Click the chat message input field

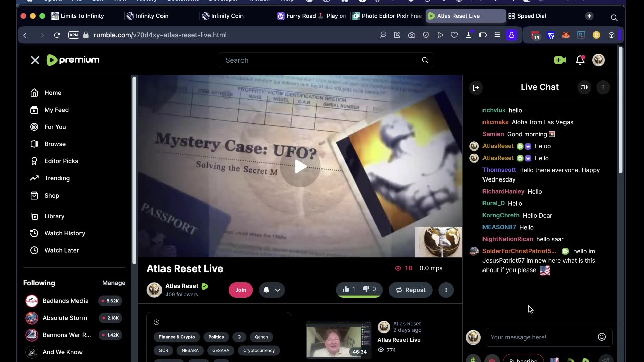click(541, 337)
